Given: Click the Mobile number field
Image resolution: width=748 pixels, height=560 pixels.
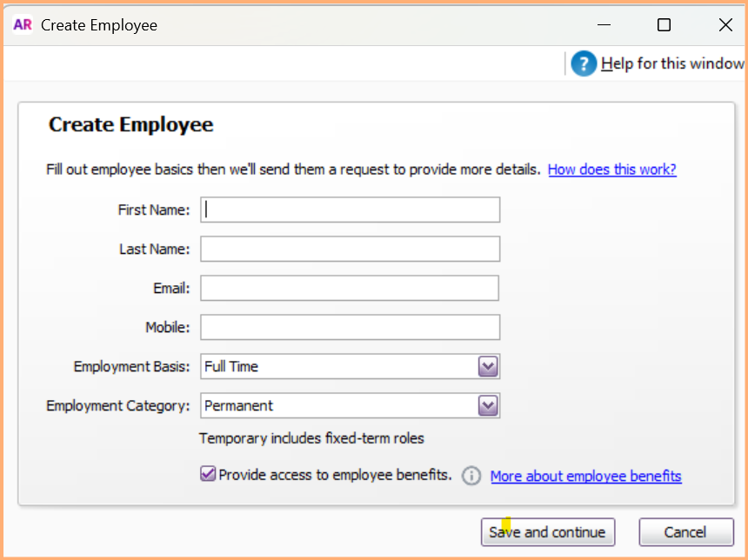Looking at the screenshot, I should [x=351, y=327].
